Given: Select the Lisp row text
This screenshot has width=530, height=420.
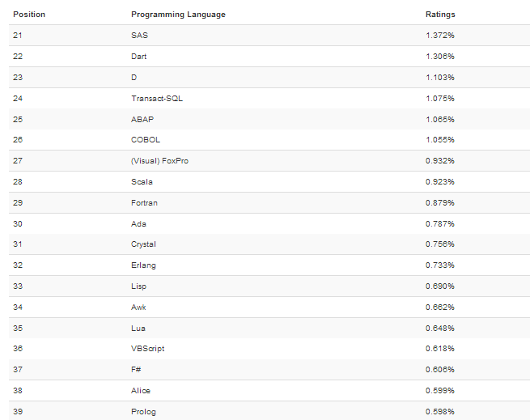Looking at the screenshot, I should tap(138, 286).
